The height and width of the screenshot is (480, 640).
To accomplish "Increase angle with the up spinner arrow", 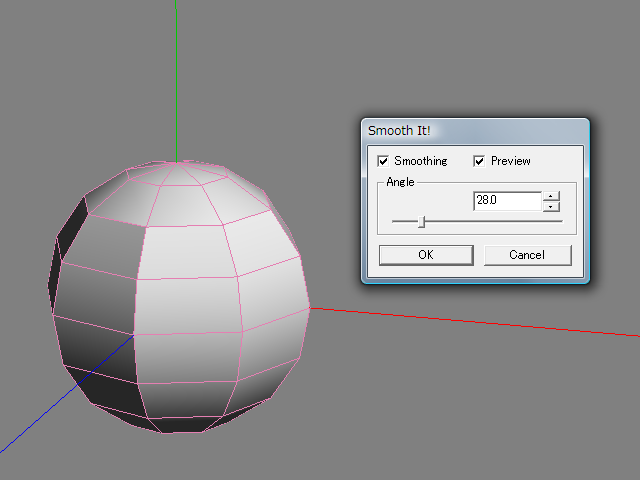I will coord(551,196).
